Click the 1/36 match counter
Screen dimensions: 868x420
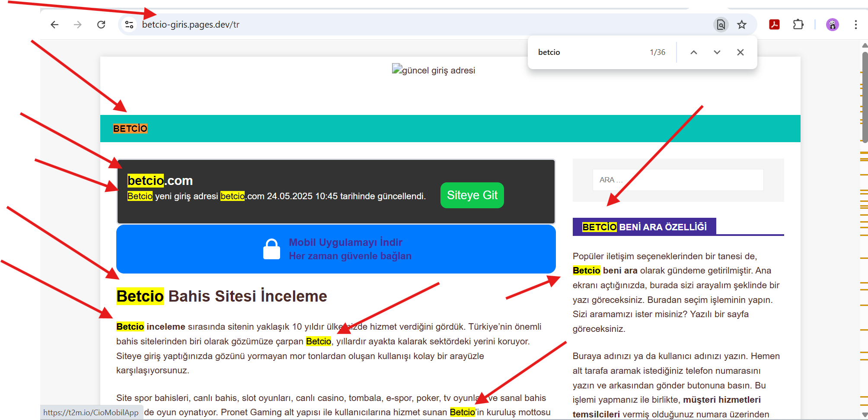tap(657, 52)
